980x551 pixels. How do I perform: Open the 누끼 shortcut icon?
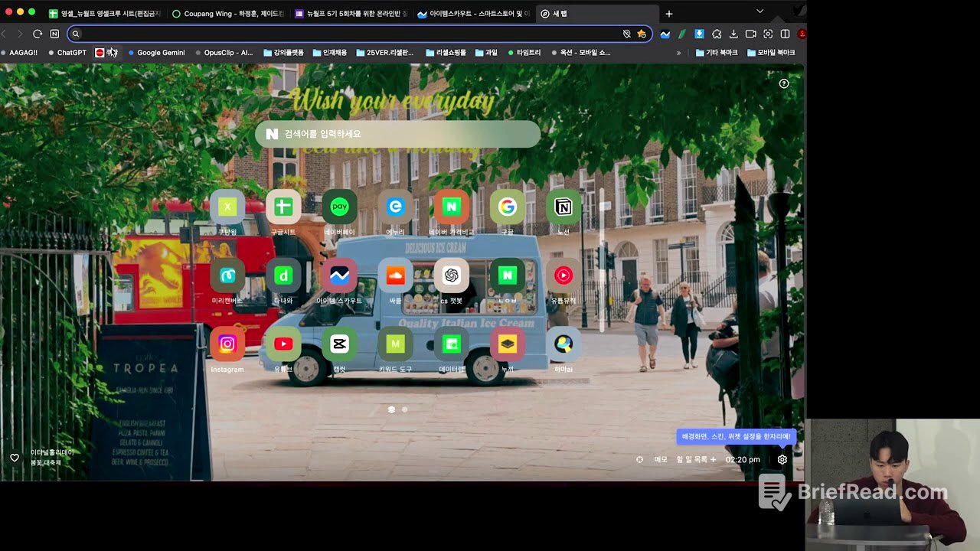point(507,344)
